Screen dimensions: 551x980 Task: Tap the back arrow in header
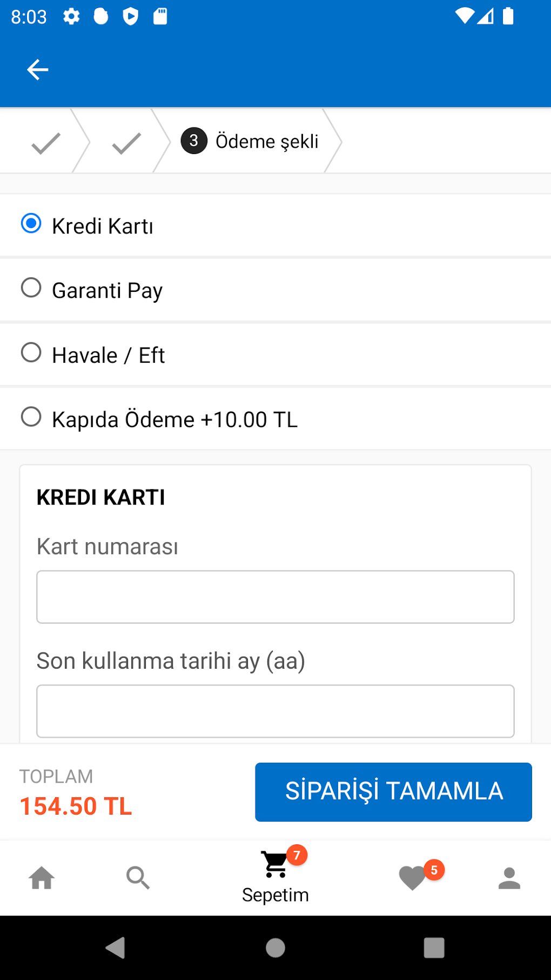(x=37, y=70)
